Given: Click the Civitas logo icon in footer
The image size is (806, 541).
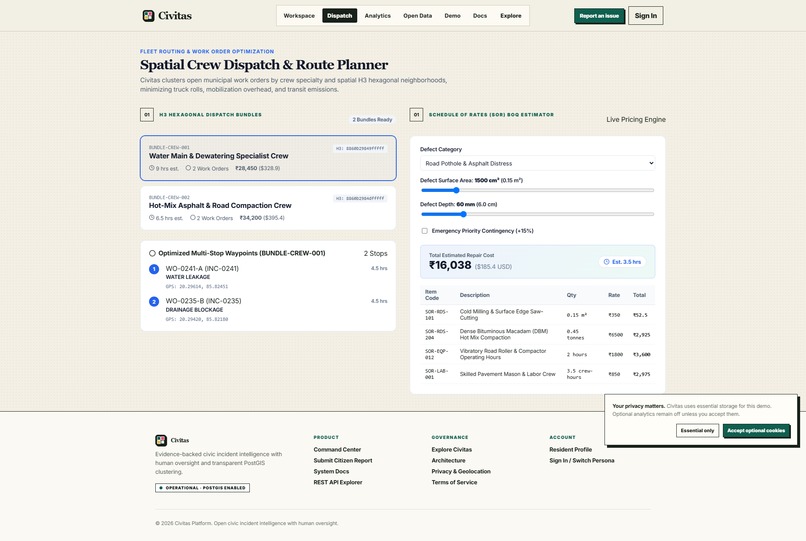Looking at the screenshot, I should (161, 440).
